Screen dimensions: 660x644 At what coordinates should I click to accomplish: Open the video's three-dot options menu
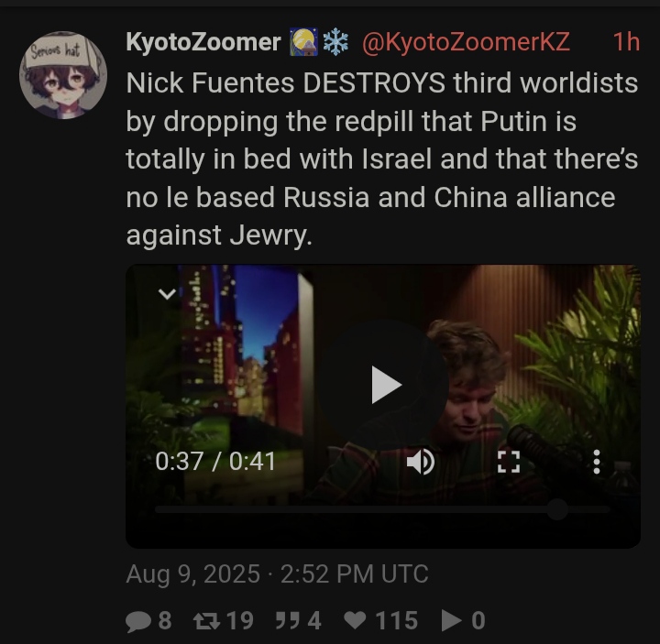(x=597, y=462)
